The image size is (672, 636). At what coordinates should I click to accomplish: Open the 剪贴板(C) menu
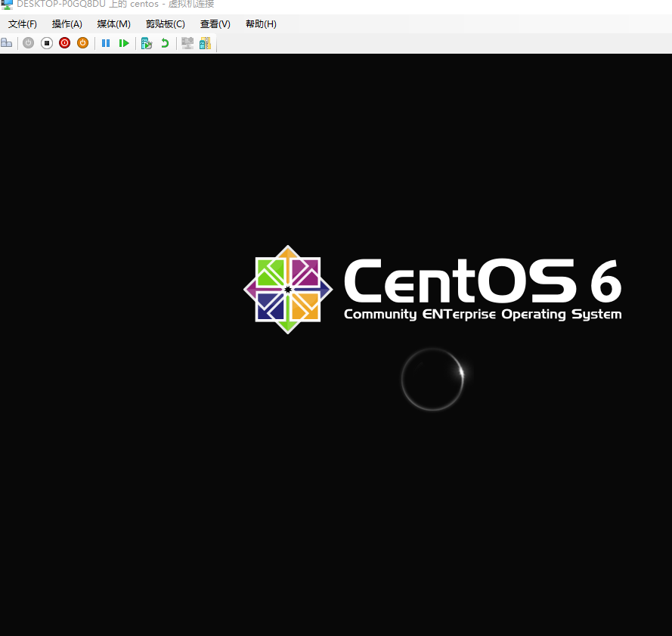tap(165, 24)
